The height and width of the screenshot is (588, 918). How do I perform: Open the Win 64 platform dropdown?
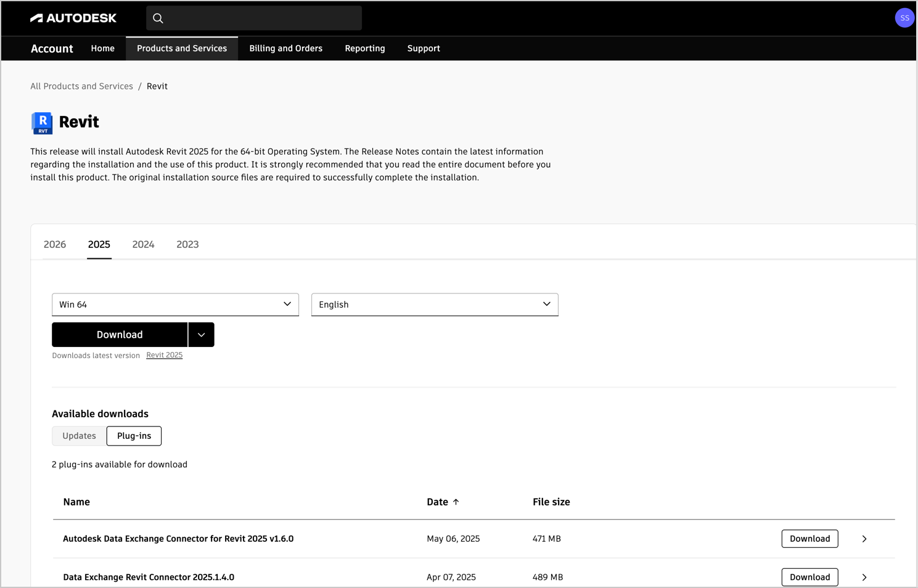[x=175, y=304]
